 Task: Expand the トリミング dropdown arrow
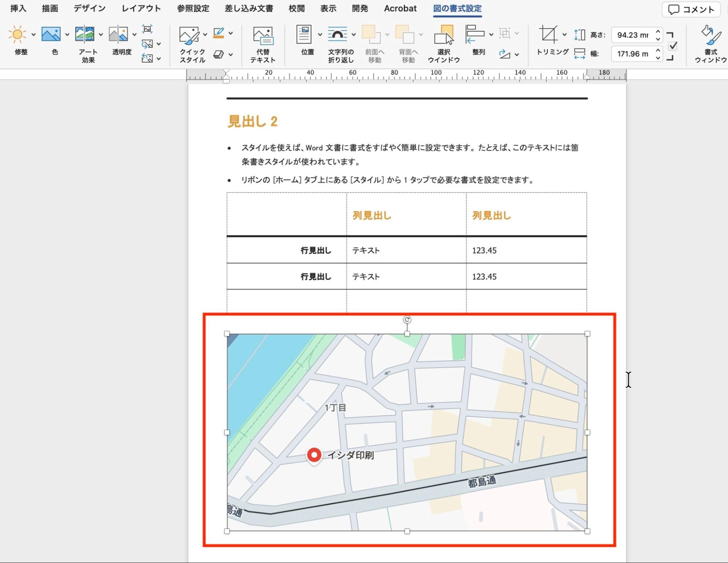pyautogui.click(x=564, y=35)
